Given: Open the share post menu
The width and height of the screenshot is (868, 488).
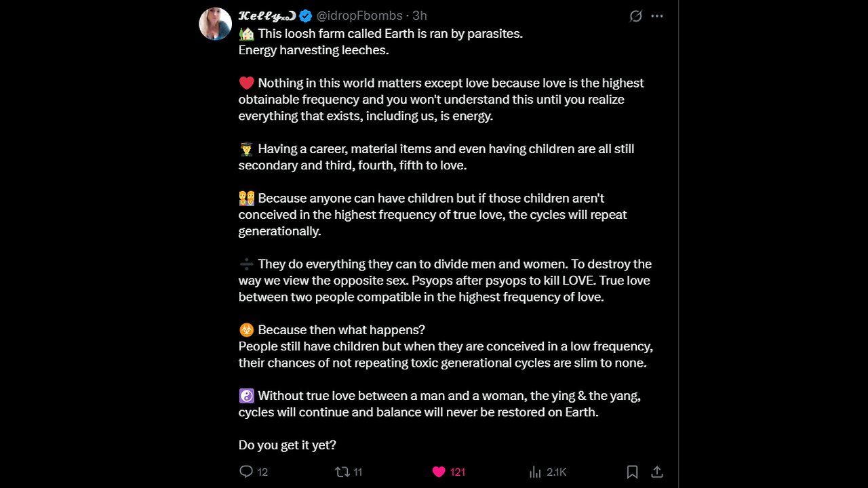Looking at the screenshot, I should pos(656,472).
